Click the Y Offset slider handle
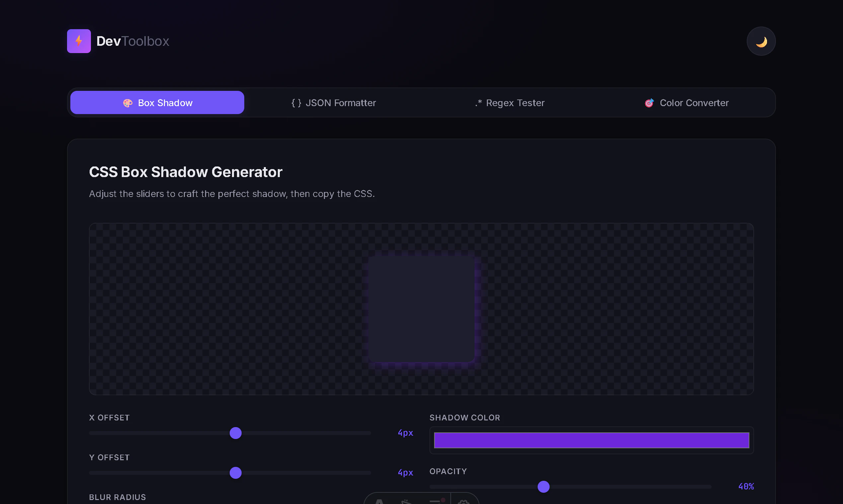Screen dimensions: 843x504 click(x=236, y=473)
